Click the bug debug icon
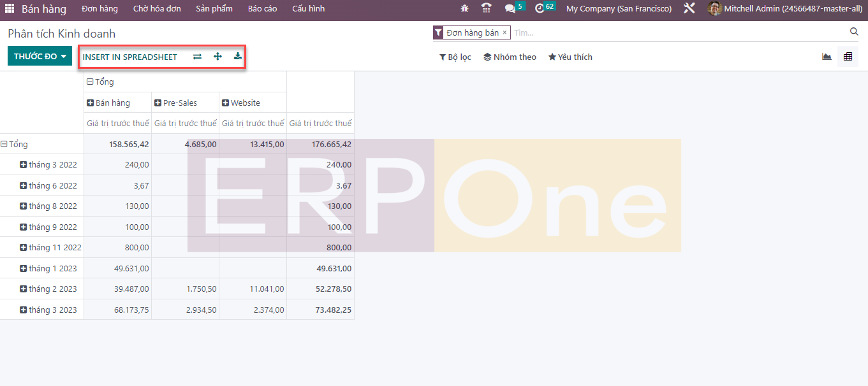The width and height of the screenshot is (868, 386). [x=464, y=9]
